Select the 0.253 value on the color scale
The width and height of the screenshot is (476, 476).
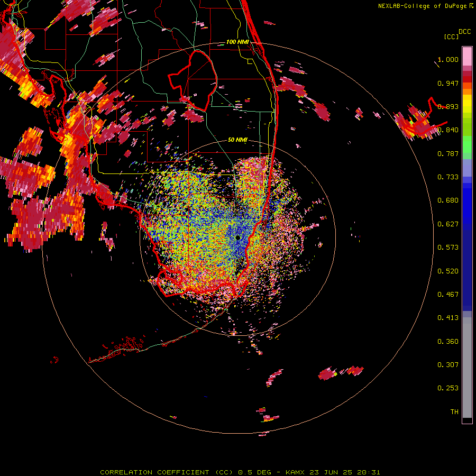448,388
